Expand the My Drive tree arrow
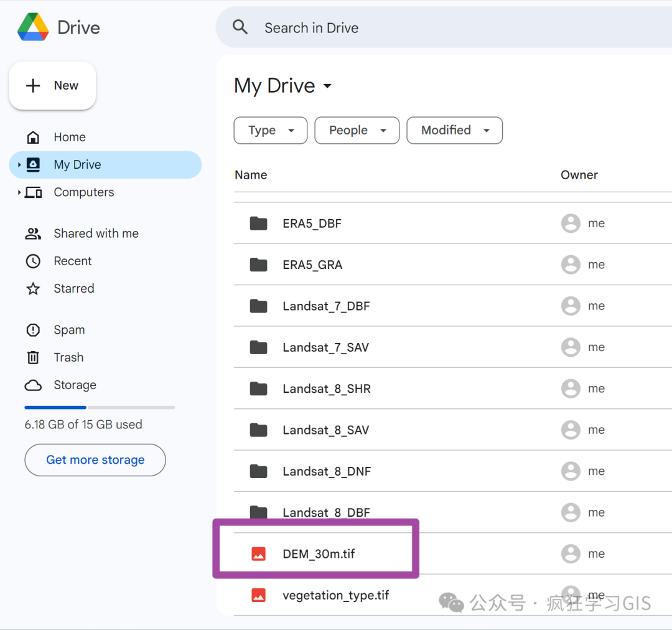 pos(19,165)
